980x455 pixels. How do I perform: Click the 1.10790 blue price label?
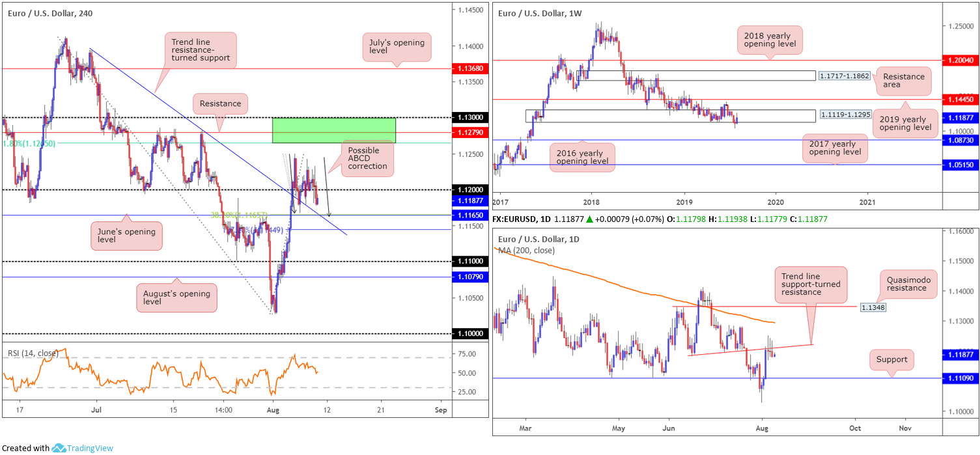click(469, 277)
